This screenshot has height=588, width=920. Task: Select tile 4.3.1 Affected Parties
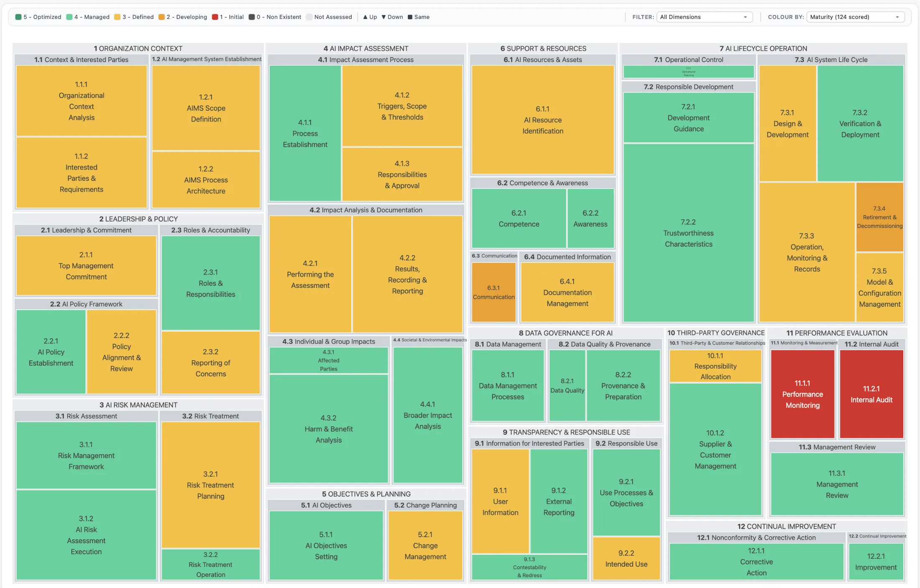pyautogui.click(x=329, y=360)
